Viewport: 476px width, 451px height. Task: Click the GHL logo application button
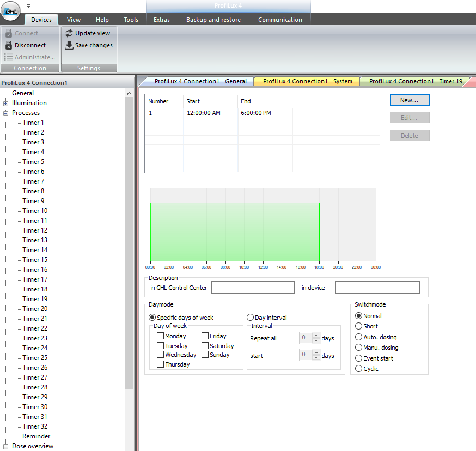(x=11, y=11)
